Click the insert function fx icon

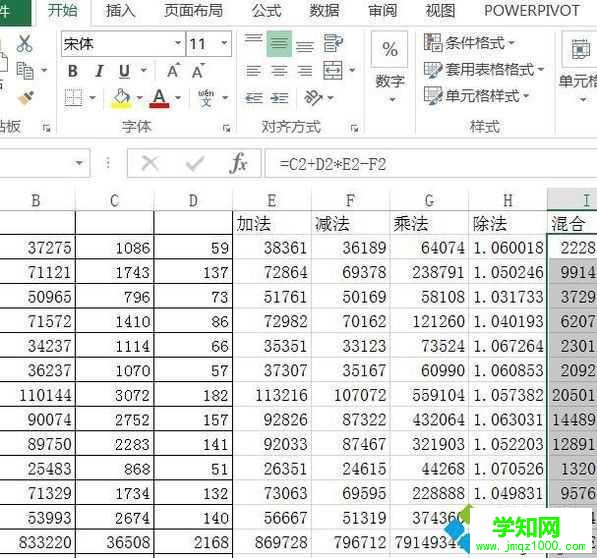point(239,163)
